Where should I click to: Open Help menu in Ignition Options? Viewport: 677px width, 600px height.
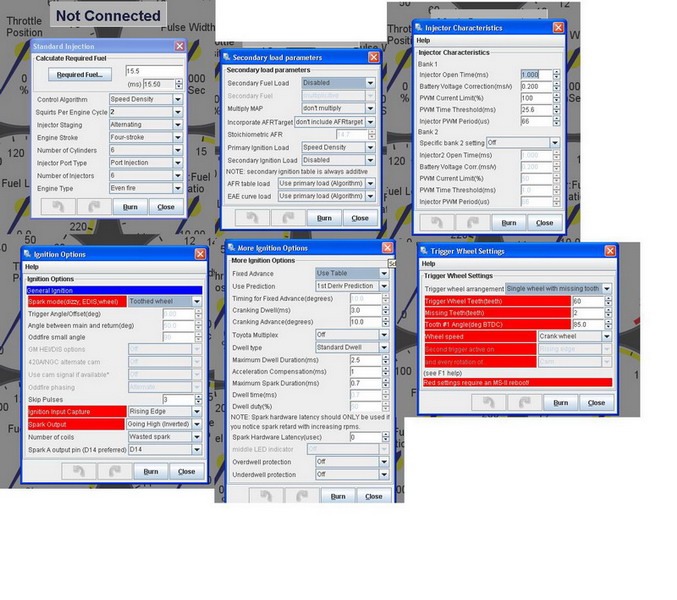pyautogui.click(x=32, y=267)
